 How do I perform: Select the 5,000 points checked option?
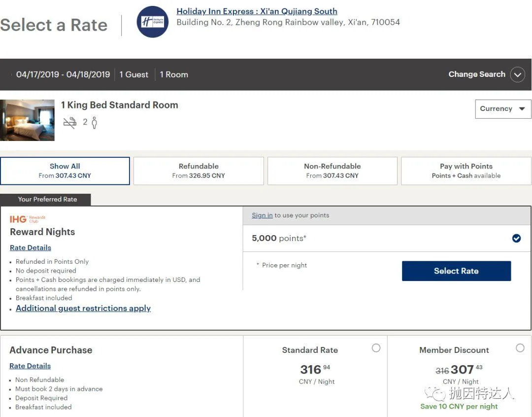coord(516,239)
